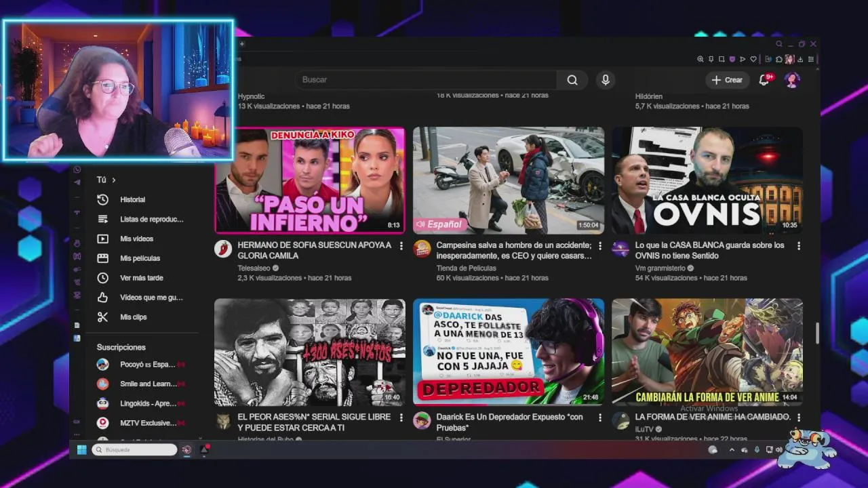
Task: Click the Crear button
Action: (x=727, y=80)
